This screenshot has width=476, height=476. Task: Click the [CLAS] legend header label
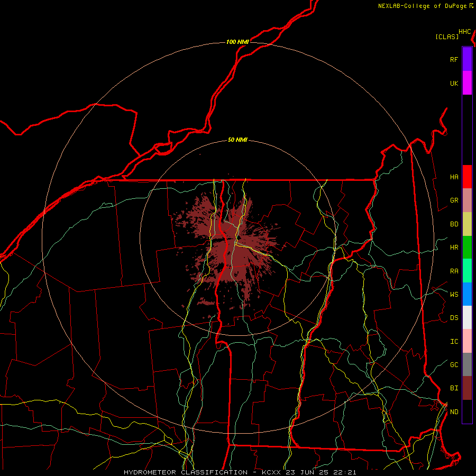click(x=447, y=36)
